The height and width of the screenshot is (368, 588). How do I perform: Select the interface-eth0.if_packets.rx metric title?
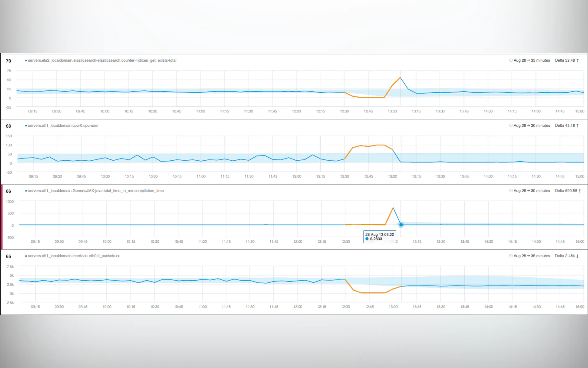click(x=74, y=256)
